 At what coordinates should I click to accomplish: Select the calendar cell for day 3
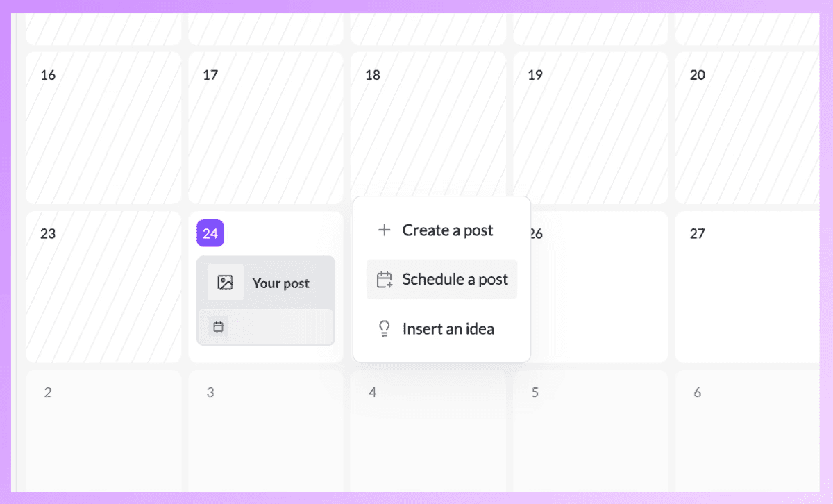(266, 430)
